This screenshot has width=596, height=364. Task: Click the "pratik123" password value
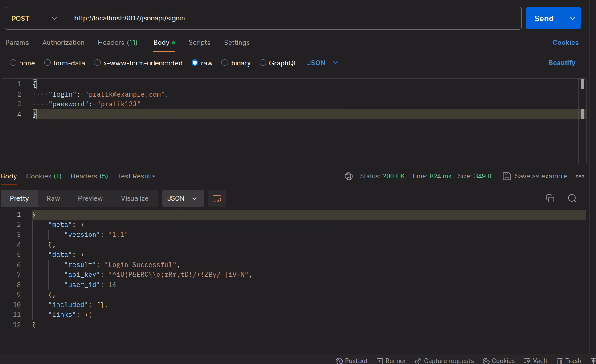click(118, 104)
